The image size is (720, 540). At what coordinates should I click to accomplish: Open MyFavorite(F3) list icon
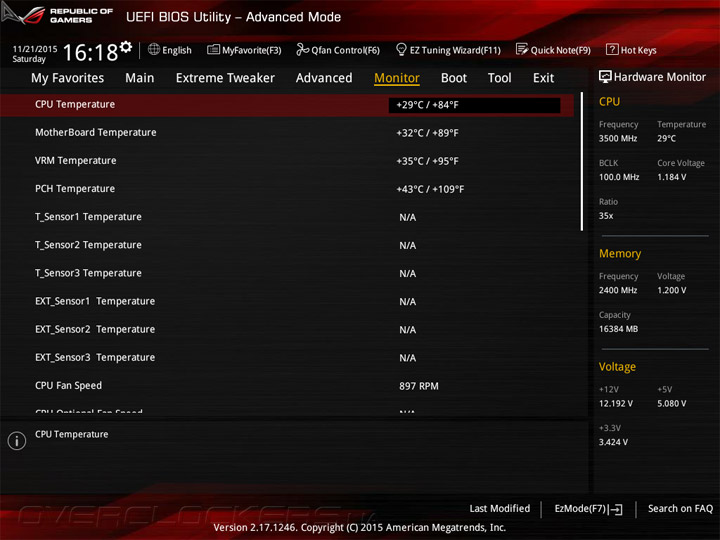pos(213,49)
